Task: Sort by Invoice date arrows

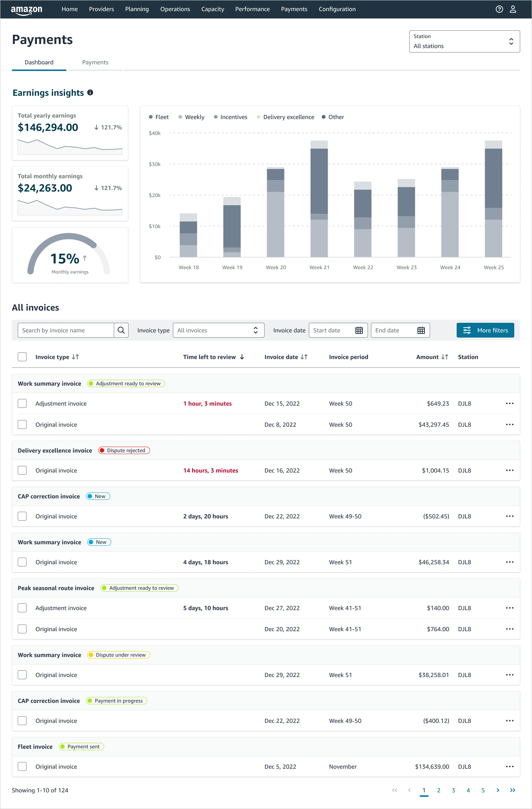Action: tap(304, 357)
